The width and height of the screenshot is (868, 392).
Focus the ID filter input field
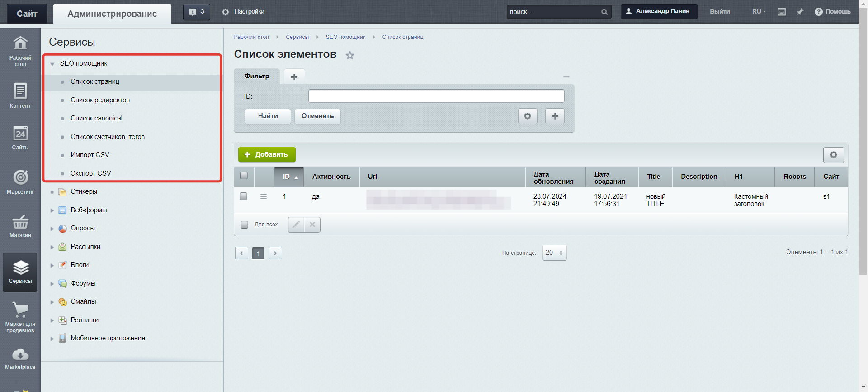[x=436, y=96]
